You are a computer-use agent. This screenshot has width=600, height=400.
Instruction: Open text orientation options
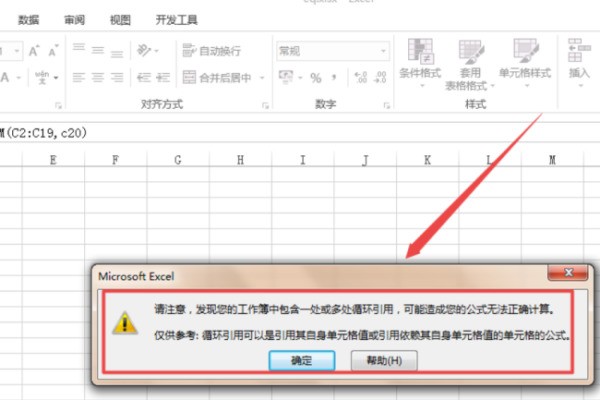144,50
